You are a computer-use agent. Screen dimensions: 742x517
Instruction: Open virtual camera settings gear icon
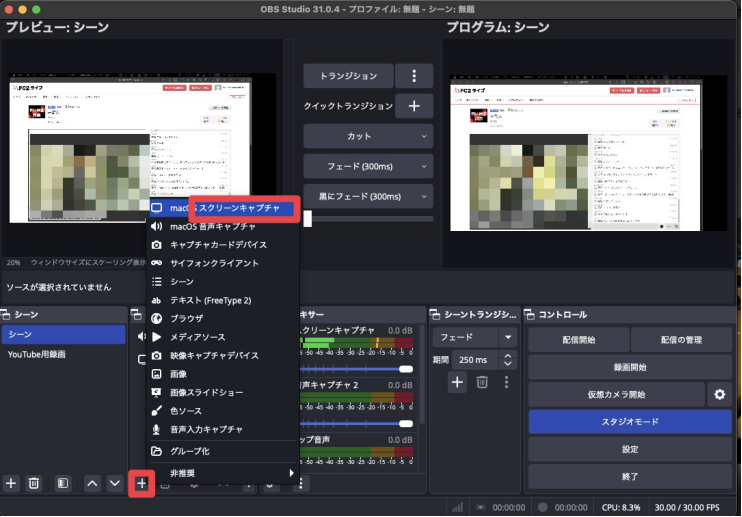pyautogui.click(x=720, y=394)
